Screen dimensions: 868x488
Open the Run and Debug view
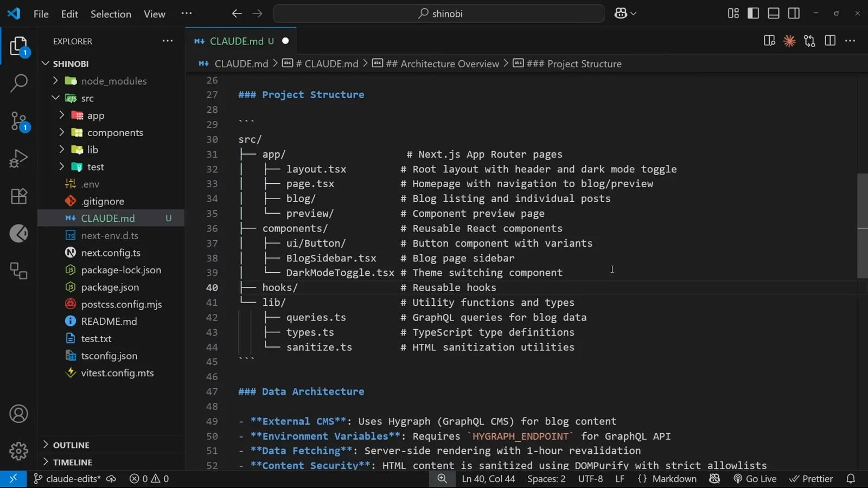[18, 158]
